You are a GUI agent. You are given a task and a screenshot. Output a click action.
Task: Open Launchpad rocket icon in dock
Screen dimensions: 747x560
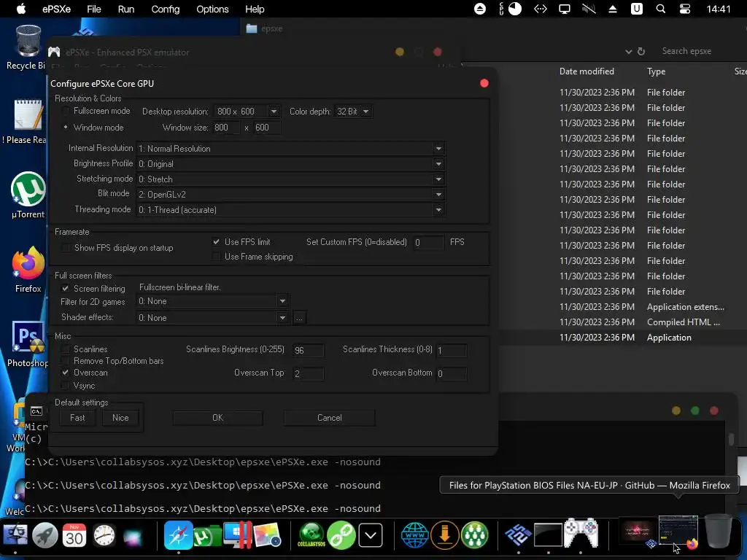44,534
